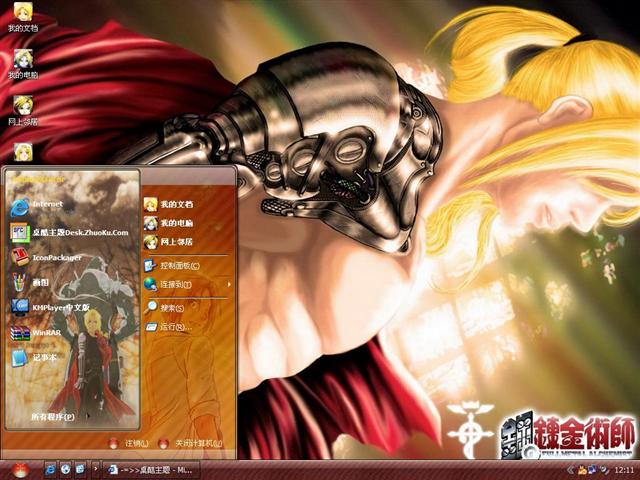Open WinRAR from the Start menu
The width and height of the screenshot is (640, 480).
click(36, 333)
